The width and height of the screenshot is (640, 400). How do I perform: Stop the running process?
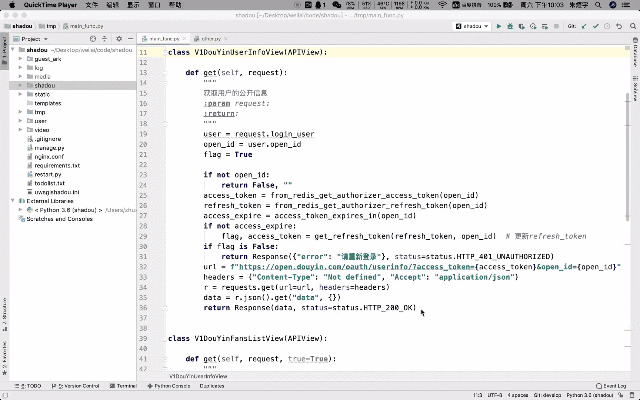[x=556, y=26]
